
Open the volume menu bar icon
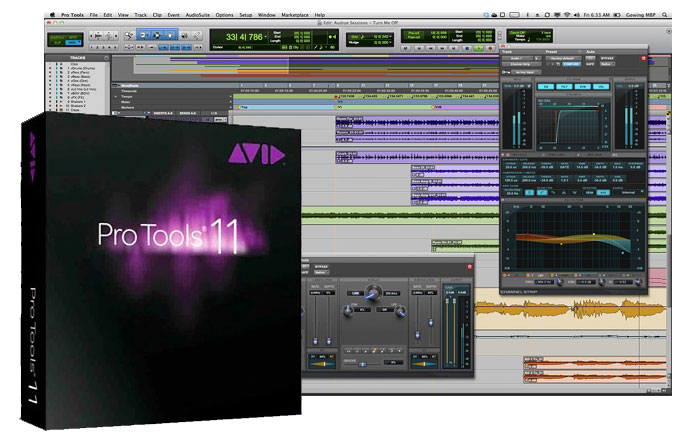577,15
